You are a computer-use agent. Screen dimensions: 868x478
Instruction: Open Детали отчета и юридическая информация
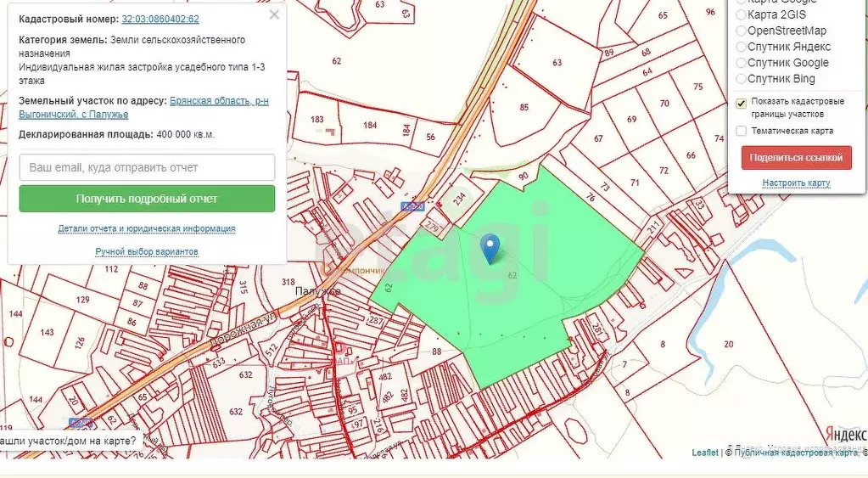[x=147, y=228]
